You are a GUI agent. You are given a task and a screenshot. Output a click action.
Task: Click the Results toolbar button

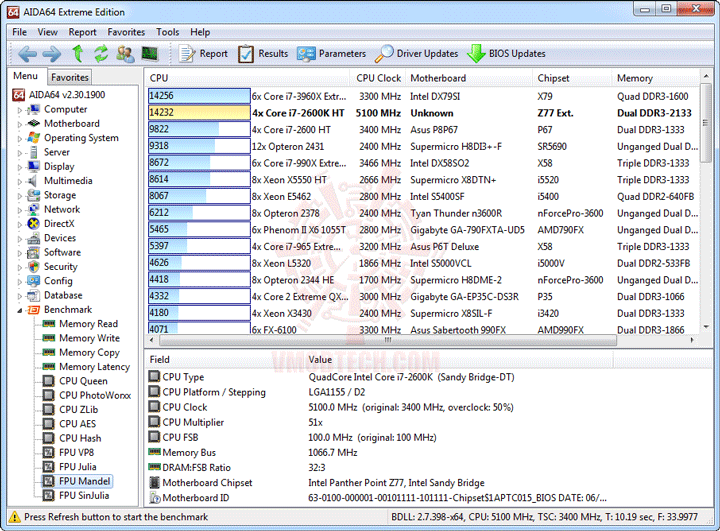point(263,54)
